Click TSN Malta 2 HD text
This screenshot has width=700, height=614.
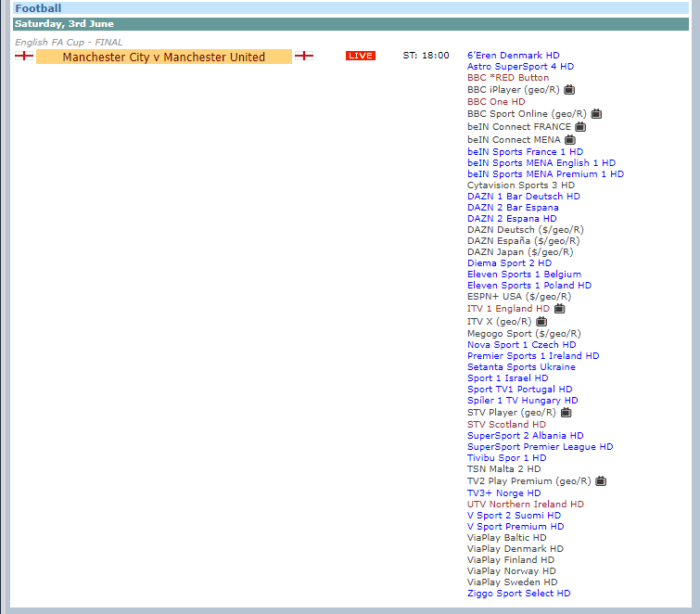pyautogui.click(x=504, y=469)
